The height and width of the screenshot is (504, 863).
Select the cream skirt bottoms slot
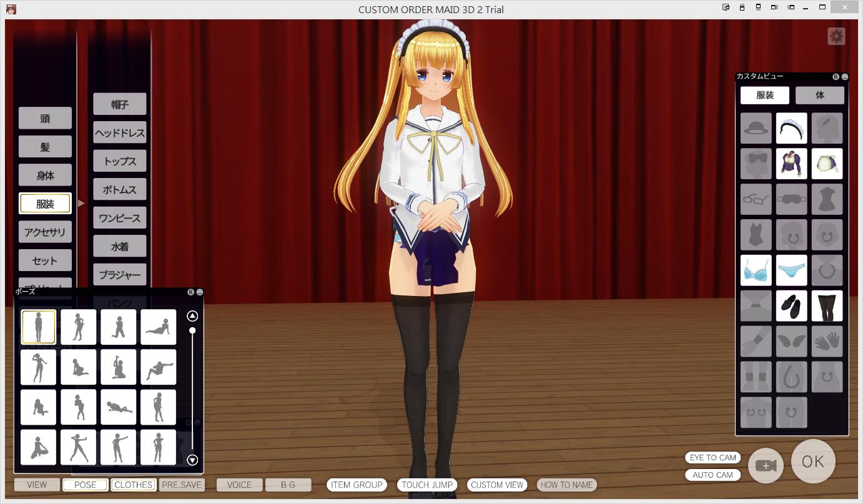coord(827,164)
